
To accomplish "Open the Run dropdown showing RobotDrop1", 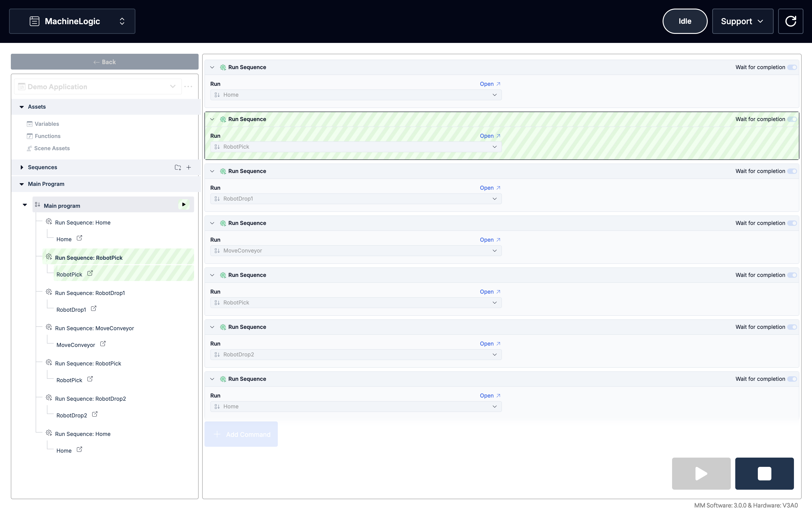I will (356, 199).
